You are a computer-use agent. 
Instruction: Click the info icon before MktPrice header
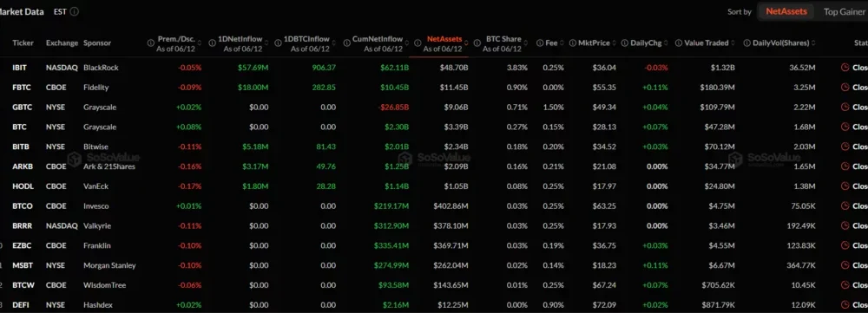click(572, 43)
